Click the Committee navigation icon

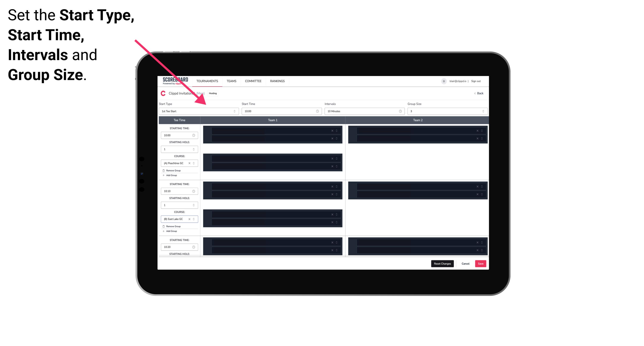253,81
